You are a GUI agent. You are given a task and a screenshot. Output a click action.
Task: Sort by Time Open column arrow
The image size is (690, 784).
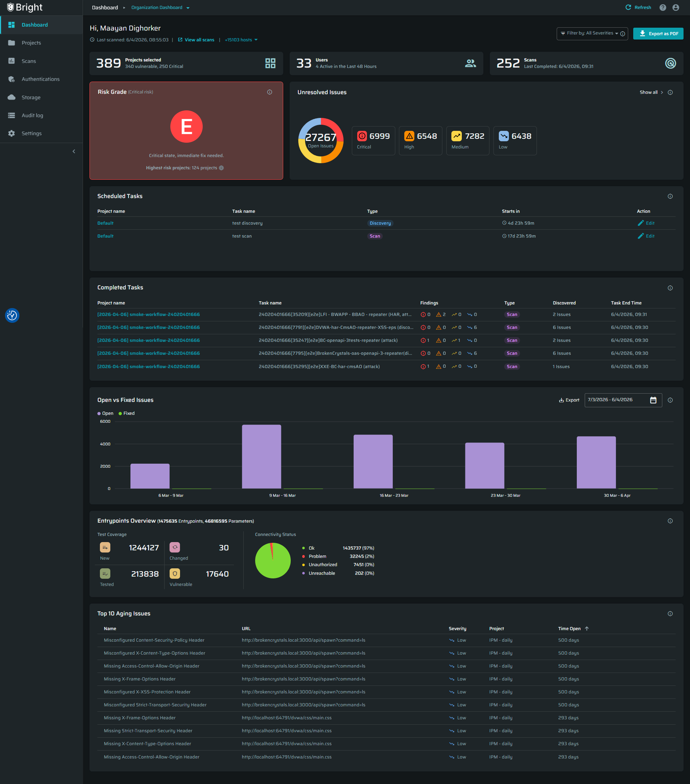point(587,629)
